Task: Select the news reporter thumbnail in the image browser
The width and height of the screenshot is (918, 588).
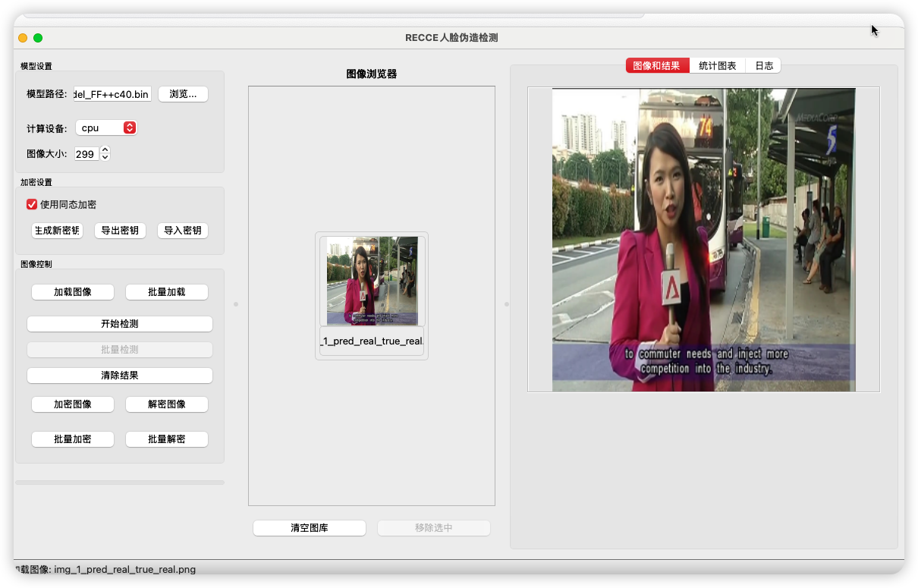Action: tap(372, 281)
